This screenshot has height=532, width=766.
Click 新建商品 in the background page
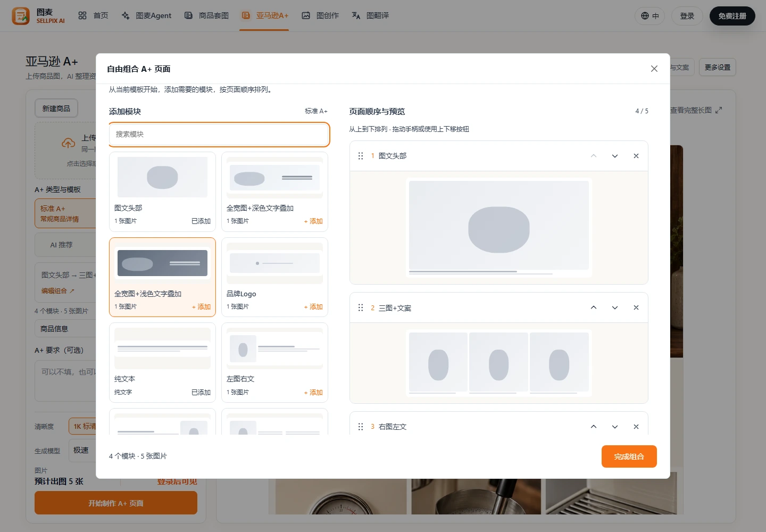click(56, 109)
